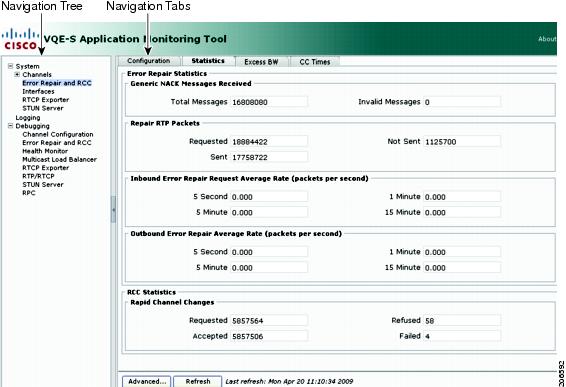Screen dimensions: 566x387
Task: Open Multicast Load Balancer in tree
Action: (60, 159)
